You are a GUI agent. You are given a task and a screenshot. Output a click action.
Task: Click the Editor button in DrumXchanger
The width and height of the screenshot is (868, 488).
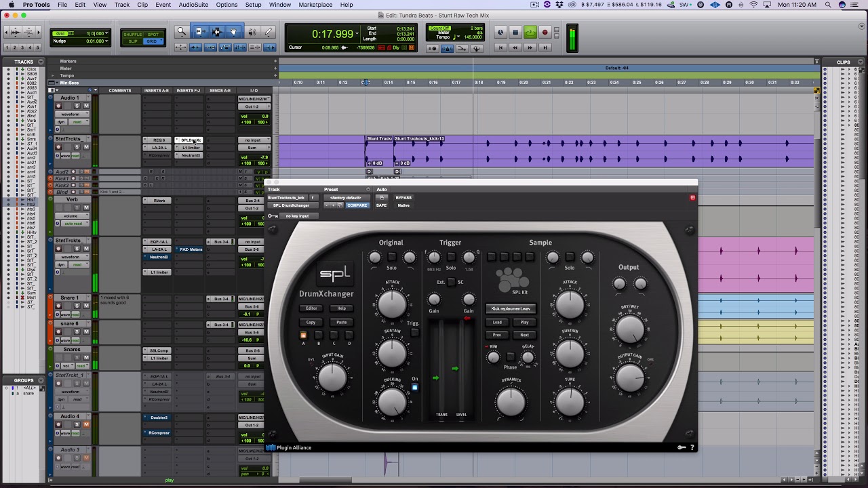(x=311, y=308)
